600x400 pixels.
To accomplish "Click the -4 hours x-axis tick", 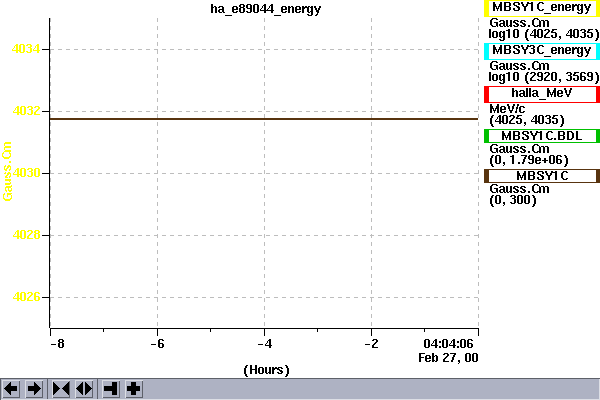I will point(264,342).
